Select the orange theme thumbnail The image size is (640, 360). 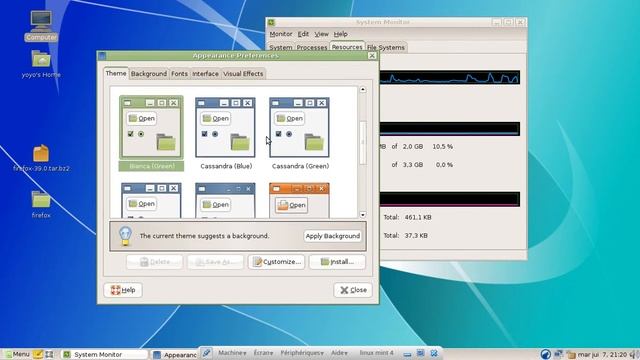tap(299, 200)
